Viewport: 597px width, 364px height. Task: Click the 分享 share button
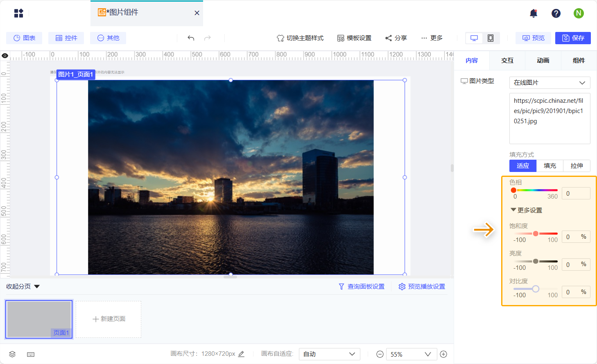[396, 38]
